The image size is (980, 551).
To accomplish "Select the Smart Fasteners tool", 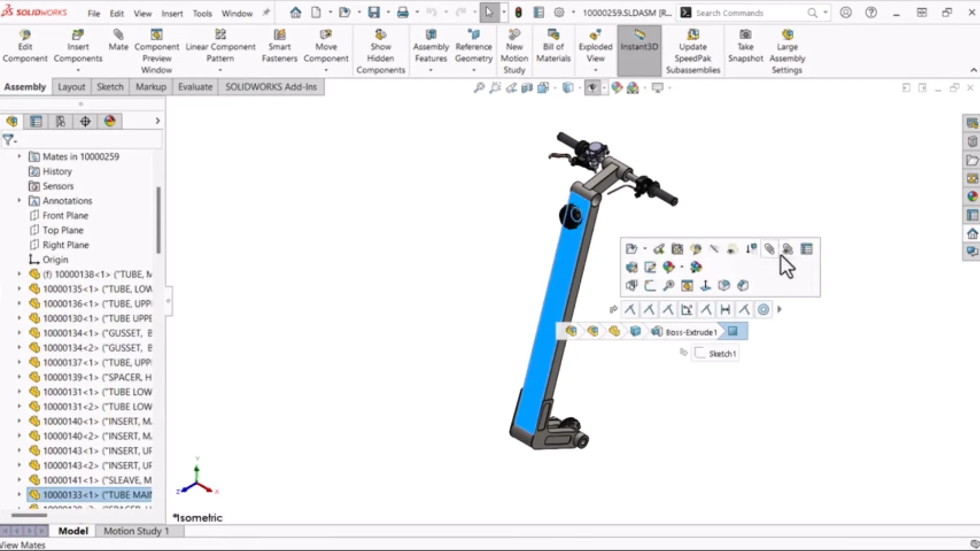I will pos(279,46).
